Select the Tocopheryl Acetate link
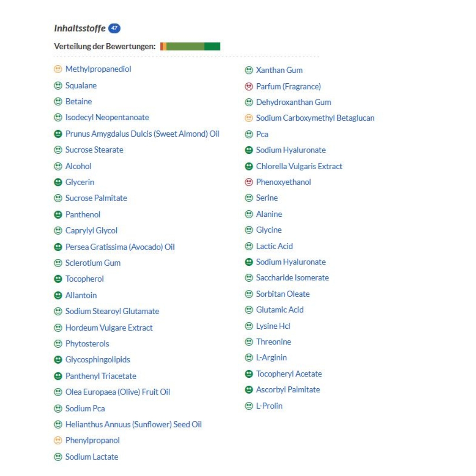The width and height of the screenshot is (476, 476). pyautogui.click(x=289, y=374)
